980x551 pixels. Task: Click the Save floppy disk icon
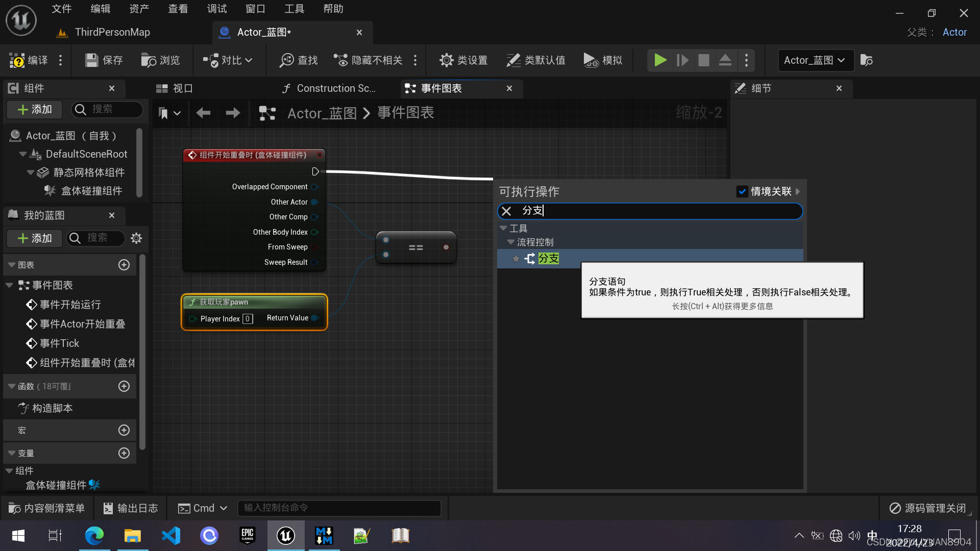coord(92,60)
